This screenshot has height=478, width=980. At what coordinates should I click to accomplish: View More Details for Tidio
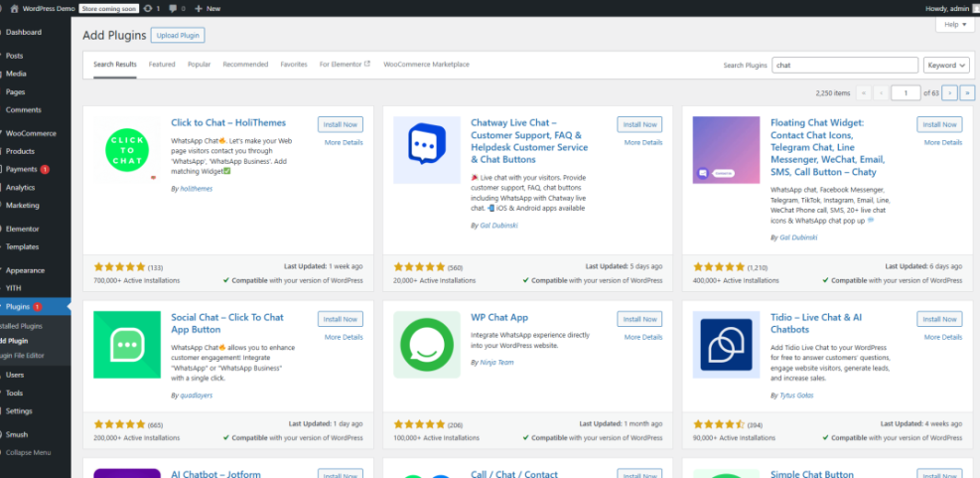coord(943,337)
